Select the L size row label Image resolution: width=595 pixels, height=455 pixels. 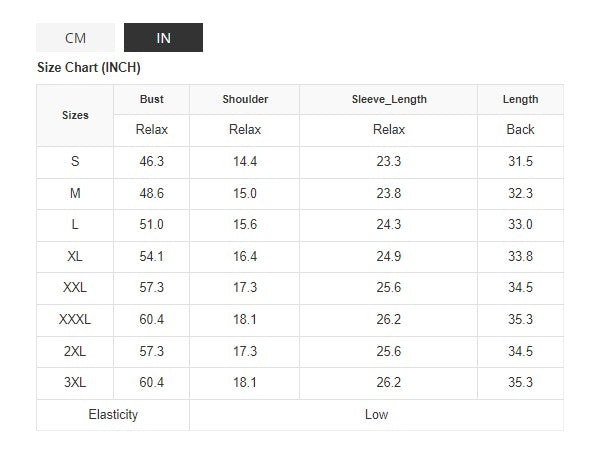pyautogui.click(x=75, y=224)
